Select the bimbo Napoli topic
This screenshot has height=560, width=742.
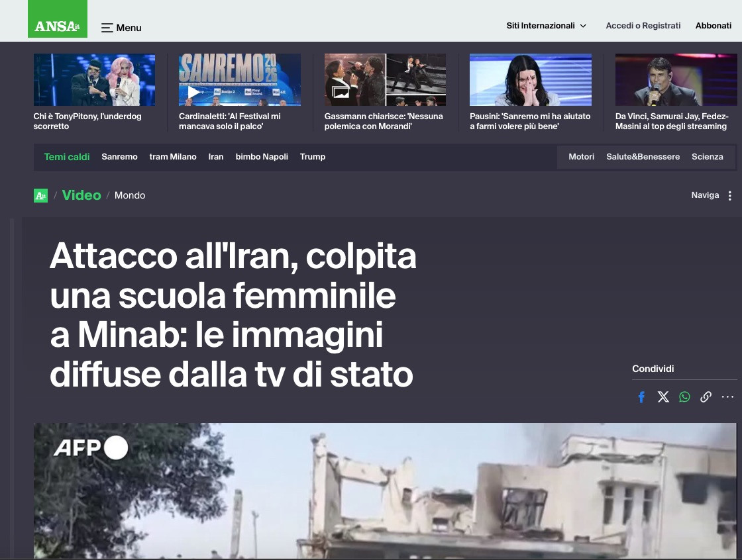262,157
